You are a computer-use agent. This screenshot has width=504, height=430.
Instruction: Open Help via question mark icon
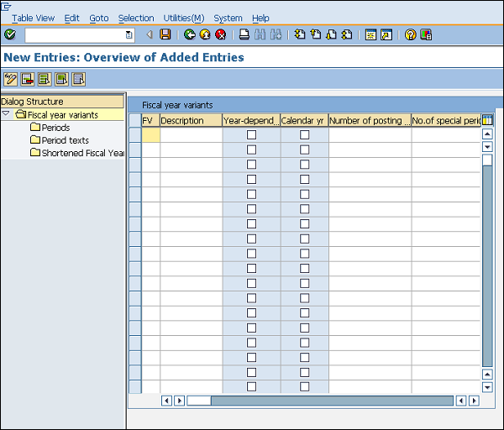tap(410, 34)
